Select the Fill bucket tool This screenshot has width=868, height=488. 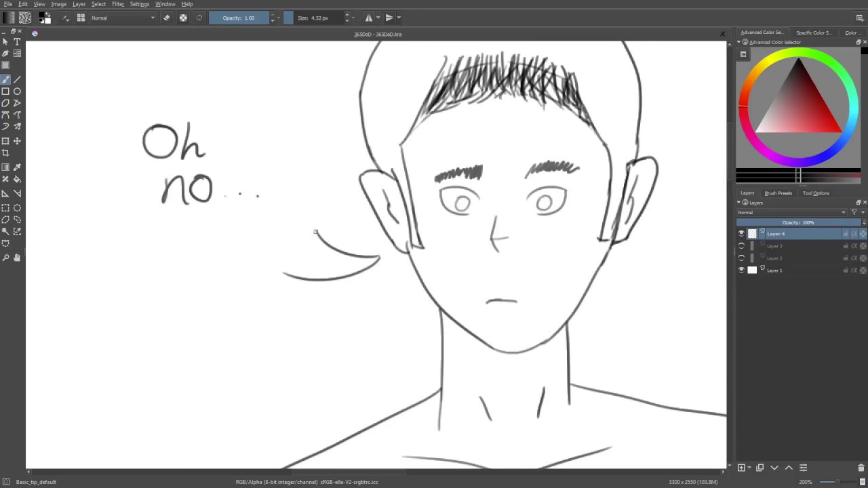[17, 180]
